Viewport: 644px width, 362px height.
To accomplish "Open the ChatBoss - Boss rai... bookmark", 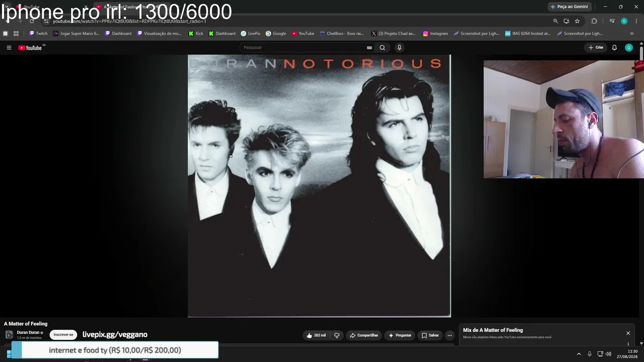I will pos(342,34).
